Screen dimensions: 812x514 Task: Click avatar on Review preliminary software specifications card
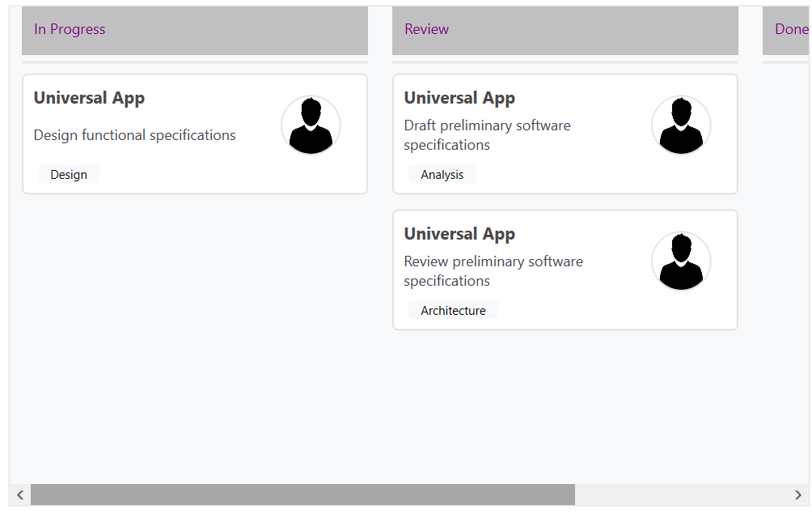681,261
